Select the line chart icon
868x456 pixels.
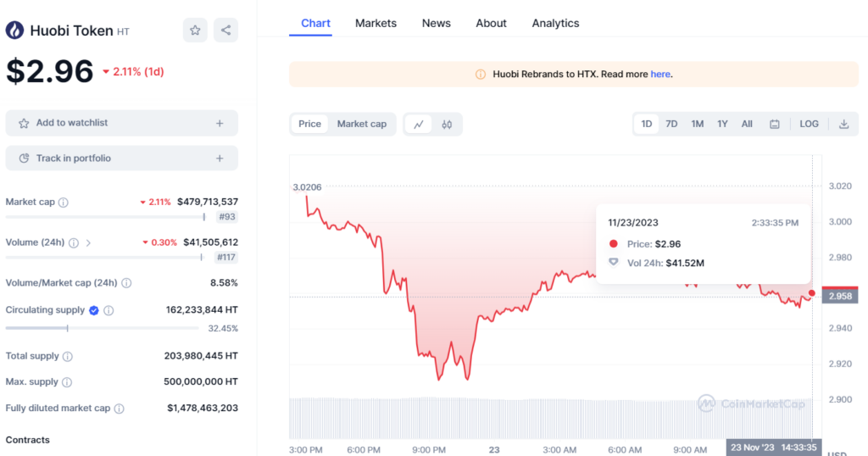[x=419, y=125]
